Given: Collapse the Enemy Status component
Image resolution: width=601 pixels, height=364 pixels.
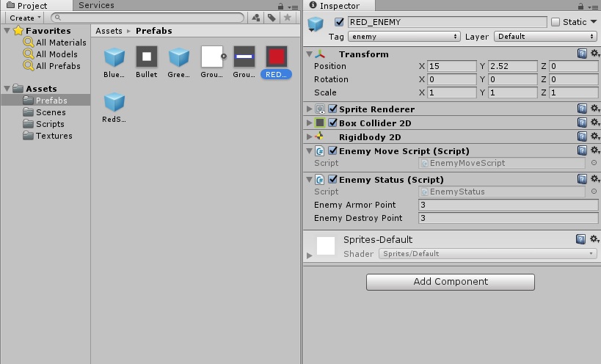Looking at the screenshot, I should coord(310,179).
